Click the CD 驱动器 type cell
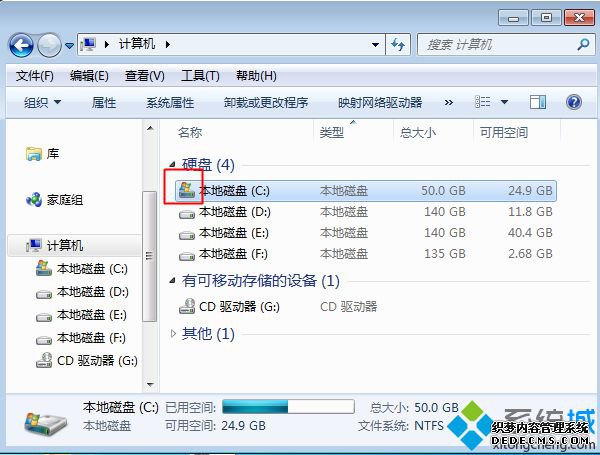The height and width of the screenshot is (455, 600). [348, 306]
